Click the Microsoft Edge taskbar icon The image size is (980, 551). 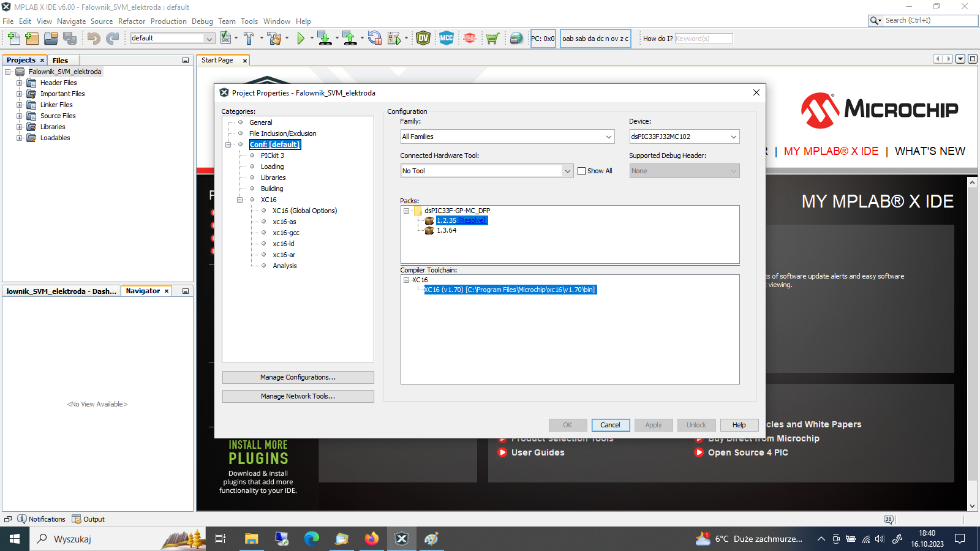[312, 539]
